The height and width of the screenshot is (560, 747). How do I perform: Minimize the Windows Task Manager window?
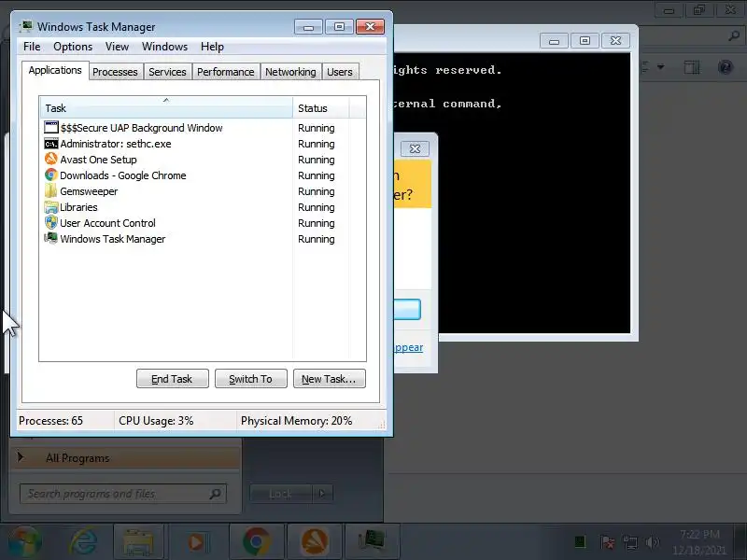click(x=308, y=27)
